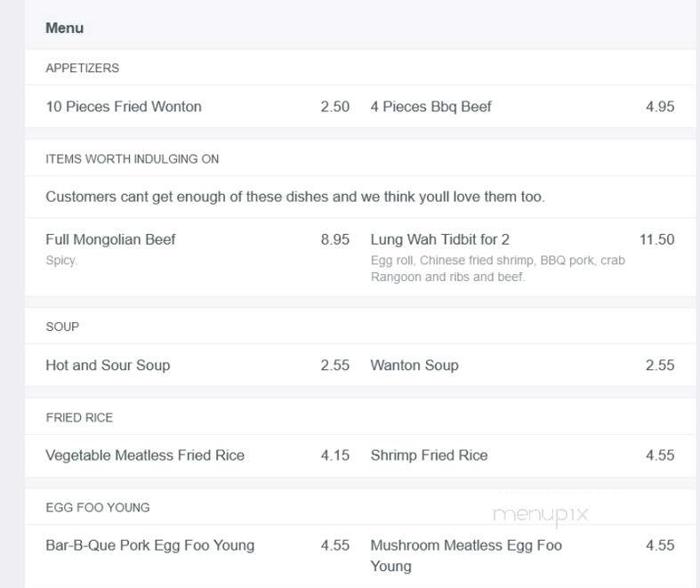Choose 10 Pieces Fried Wonton
The image size is (700, 588).
124,106
